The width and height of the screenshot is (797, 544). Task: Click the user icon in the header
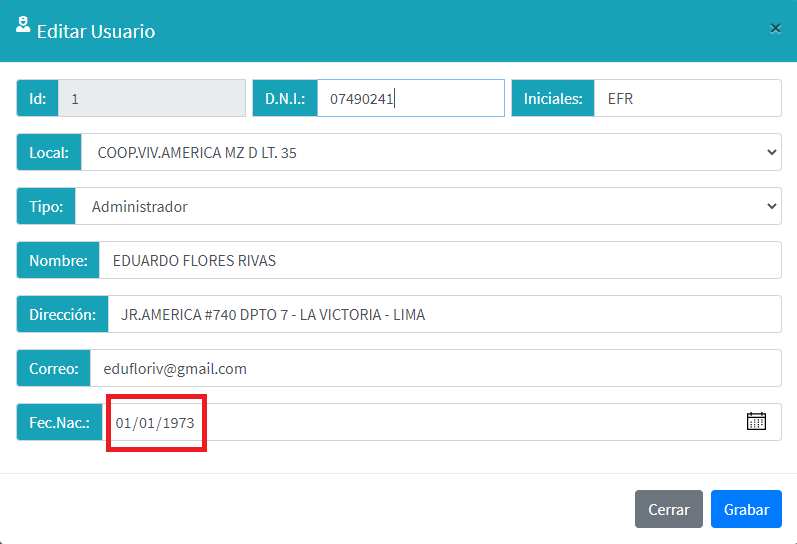point(23,26)
